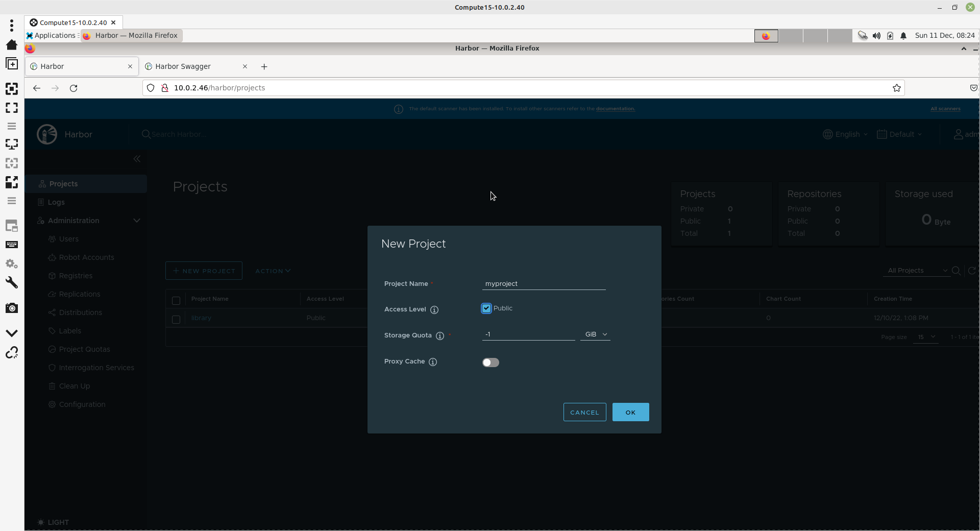Close the Harbor Swagger tab
This screenshot has height=531, width=980.
(x=245, y=67)
